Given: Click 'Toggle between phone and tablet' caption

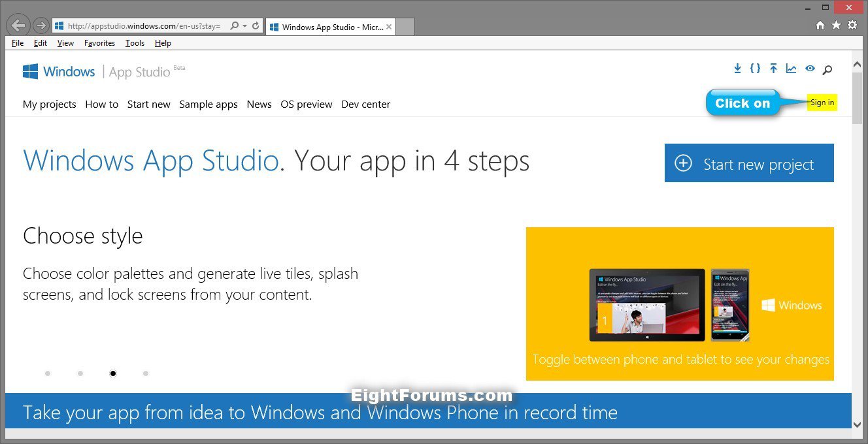Looking at the screenshot, I should pyautogui.click(x=680, y=360).
